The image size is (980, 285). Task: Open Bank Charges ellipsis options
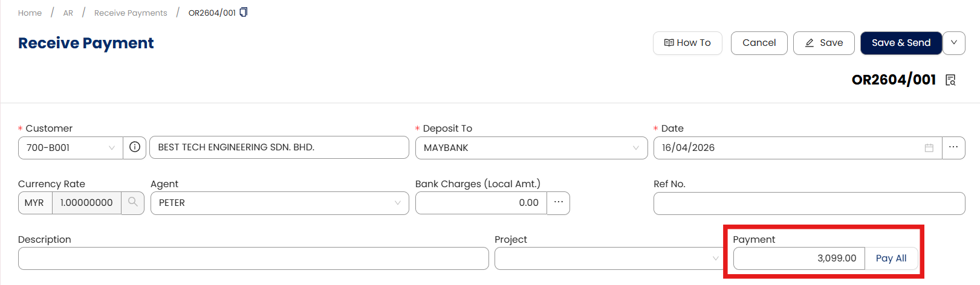558,202
